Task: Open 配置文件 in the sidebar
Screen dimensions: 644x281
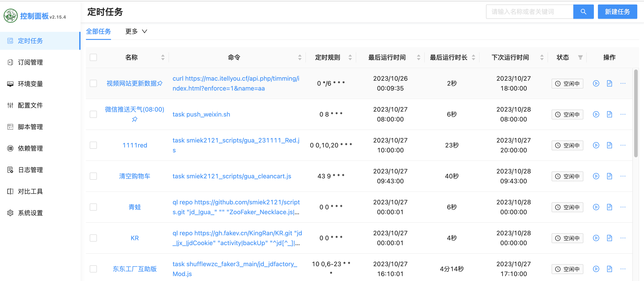Action: click(x=40, y=106)
